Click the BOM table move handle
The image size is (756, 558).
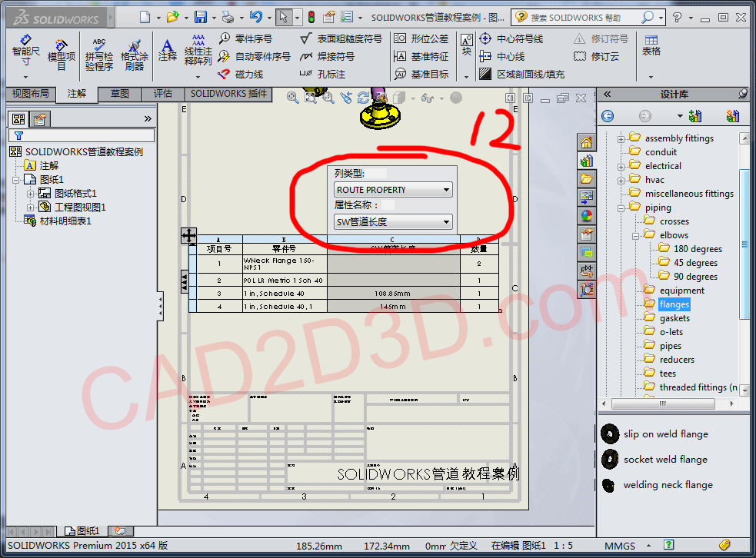tap(188, 236)
